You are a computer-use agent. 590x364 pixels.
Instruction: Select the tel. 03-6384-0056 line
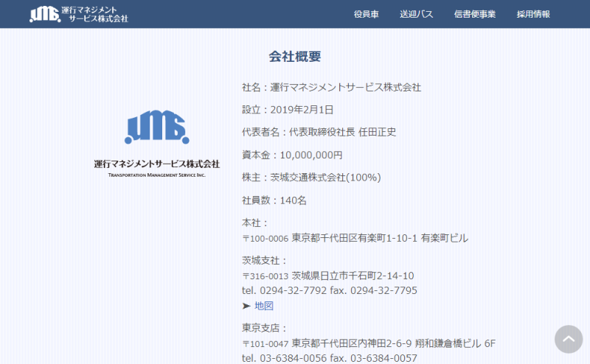pyautogui.click(x=330, y=358)
